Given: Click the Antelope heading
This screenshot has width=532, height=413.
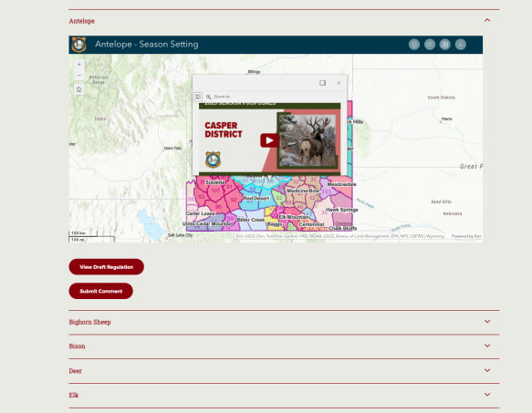Looking at the screenshot, I should [82, 21].
